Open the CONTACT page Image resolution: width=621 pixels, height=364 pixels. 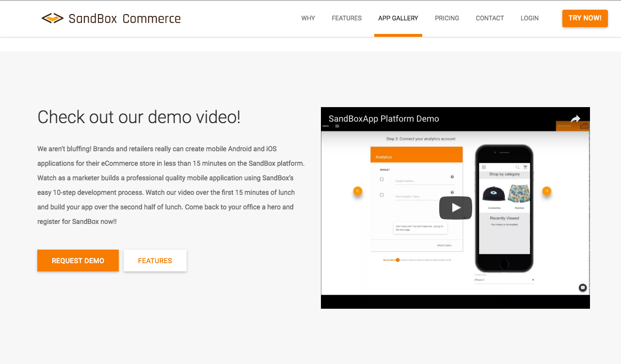pyautogui.click(x=490, y=18)
